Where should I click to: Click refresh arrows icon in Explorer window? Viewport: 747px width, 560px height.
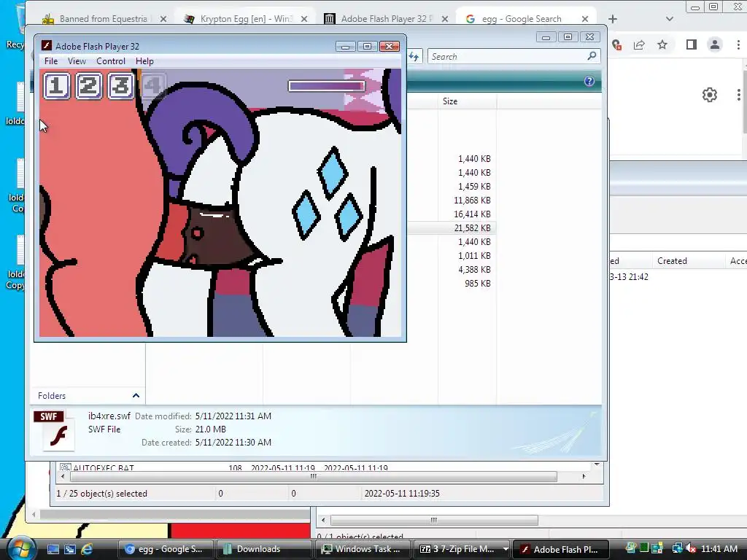[414, 57]
